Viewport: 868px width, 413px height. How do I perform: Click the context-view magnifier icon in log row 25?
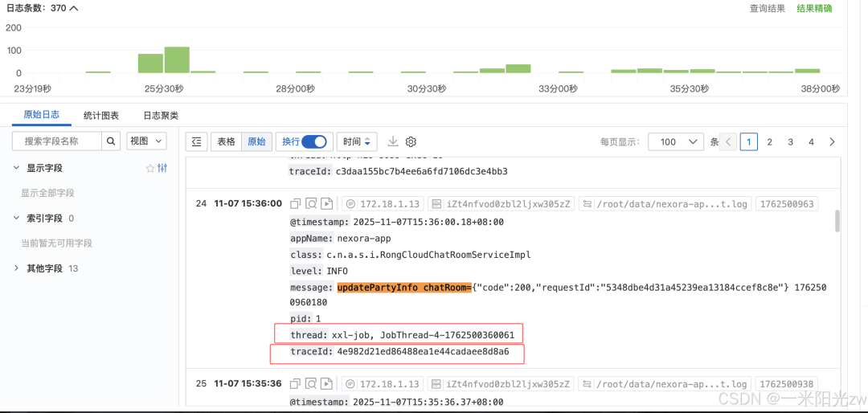click(x=312, y=383)
